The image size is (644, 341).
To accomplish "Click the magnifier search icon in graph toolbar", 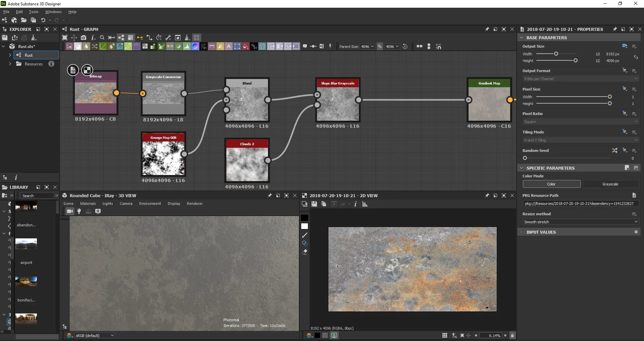I will click(x=102, y=38).
